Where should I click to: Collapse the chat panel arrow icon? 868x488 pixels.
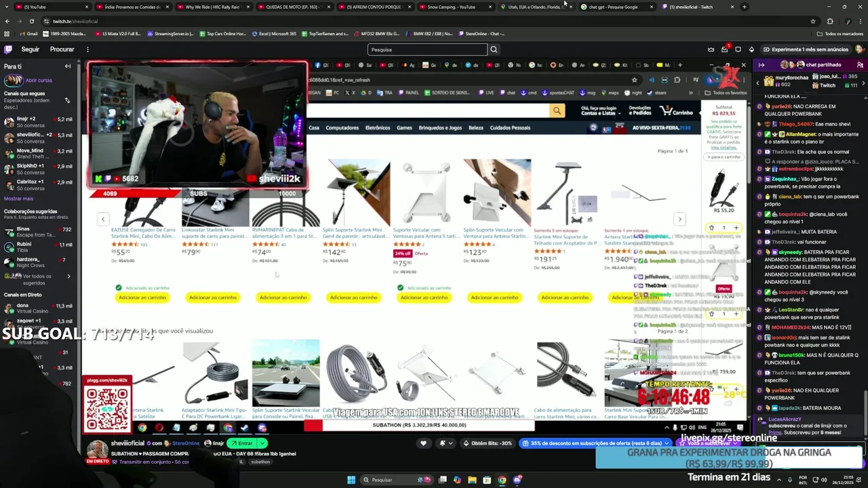coord(762,65)
